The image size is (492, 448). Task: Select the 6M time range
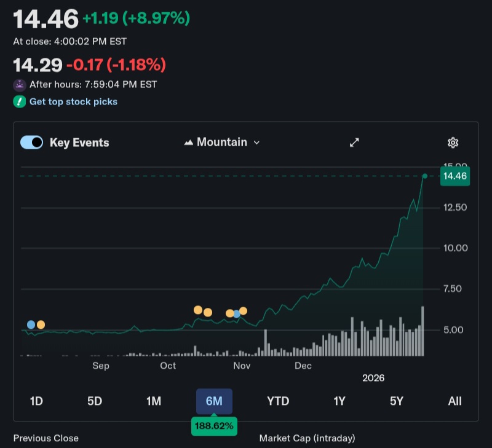coord(214,401)
